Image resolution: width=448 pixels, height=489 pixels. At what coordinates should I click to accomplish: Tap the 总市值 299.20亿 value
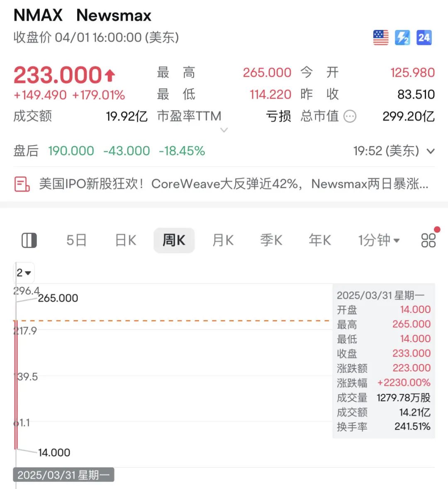409,116
